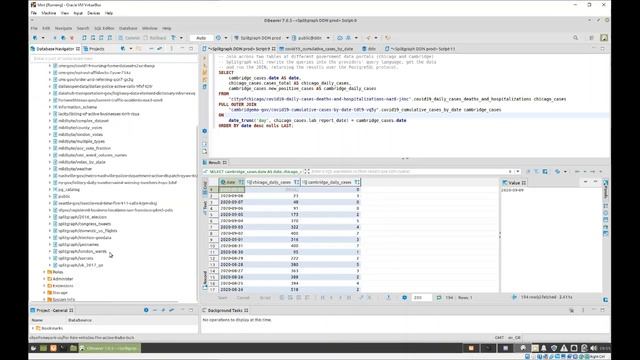Image resolution: width=640 pixels, height=360 pixels.
Task: Click the sort icon in cambridge_daily_cases header
Action: [x=357, y=182]
